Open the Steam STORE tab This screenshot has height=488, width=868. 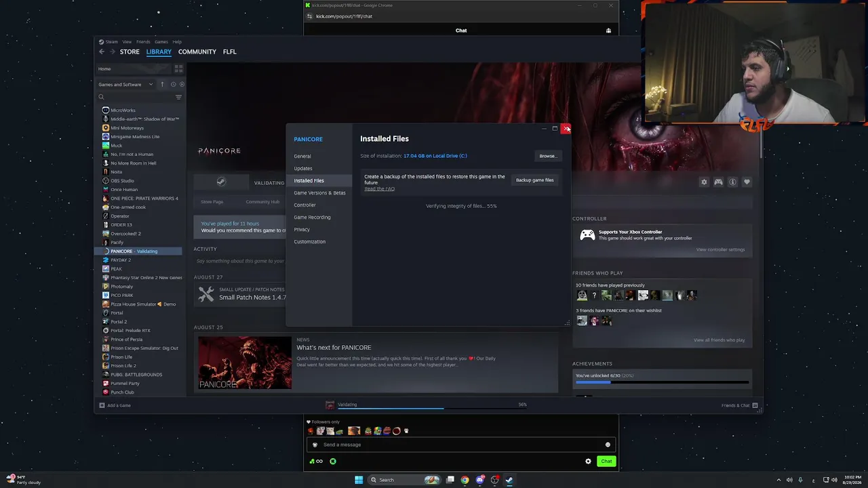pyautogui.click(x=130, y=52)
